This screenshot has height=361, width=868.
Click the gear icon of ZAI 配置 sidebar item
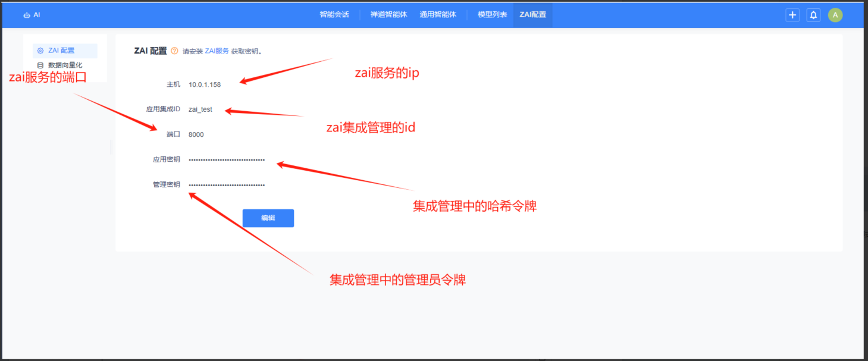click(x=40, y=51)
